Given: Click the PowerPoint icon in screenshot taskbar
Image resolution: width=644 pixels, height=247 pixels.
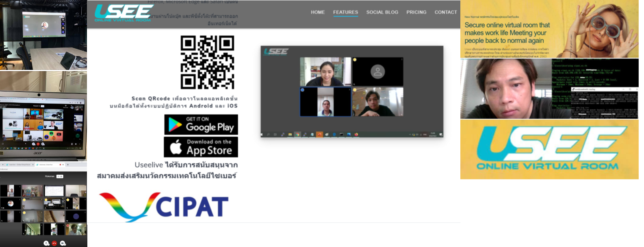Looking at the screenshot, I should pyautogui.click(x=319, y=134).
